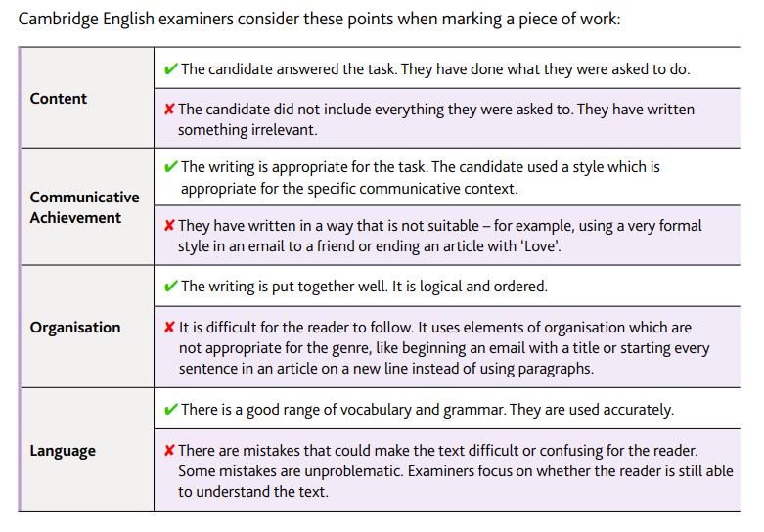764x532 pixels.
Task: Click the green checkmark beside 'The writing is appropriate'
Action: [x=171, y=166]
